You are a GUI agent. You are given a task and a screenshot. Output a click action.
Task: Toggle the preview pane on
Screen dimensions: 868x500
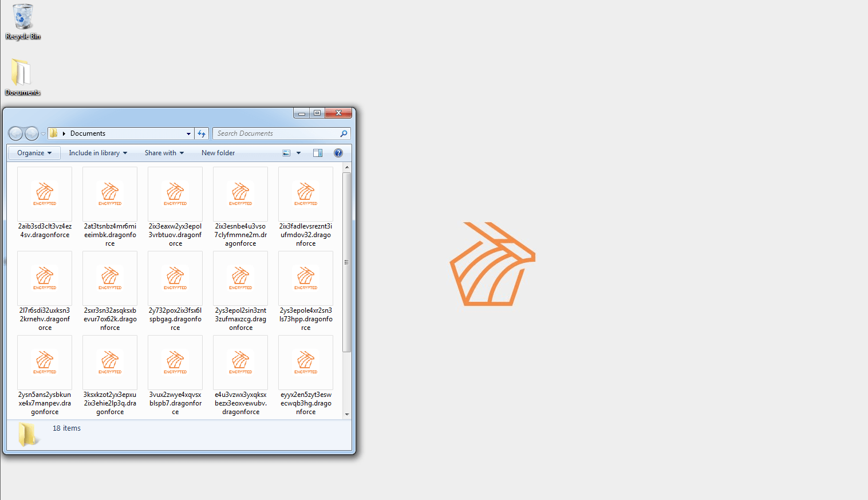pyautogui.click(x=317, y=152)
